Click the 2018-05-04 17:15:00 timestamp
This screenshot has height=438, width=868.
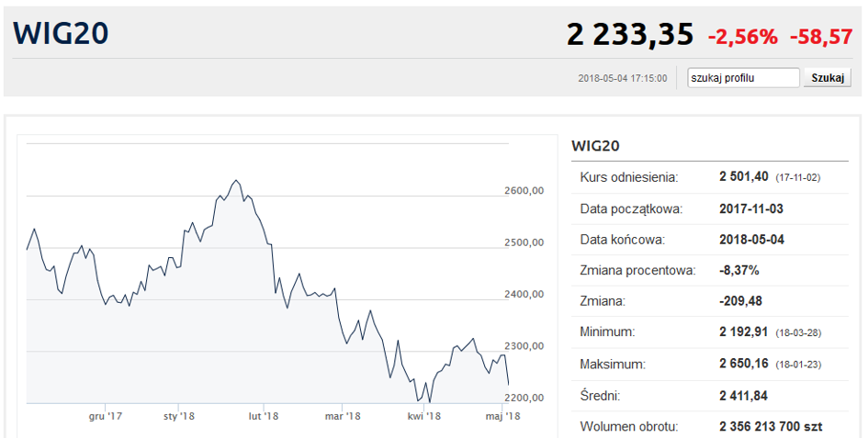(x=622, y=79)
